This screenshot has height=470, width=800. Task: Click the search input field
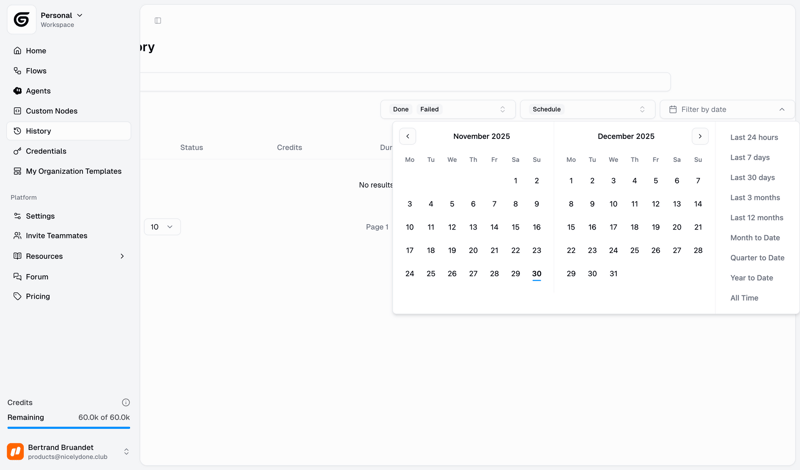click(405, 82)
